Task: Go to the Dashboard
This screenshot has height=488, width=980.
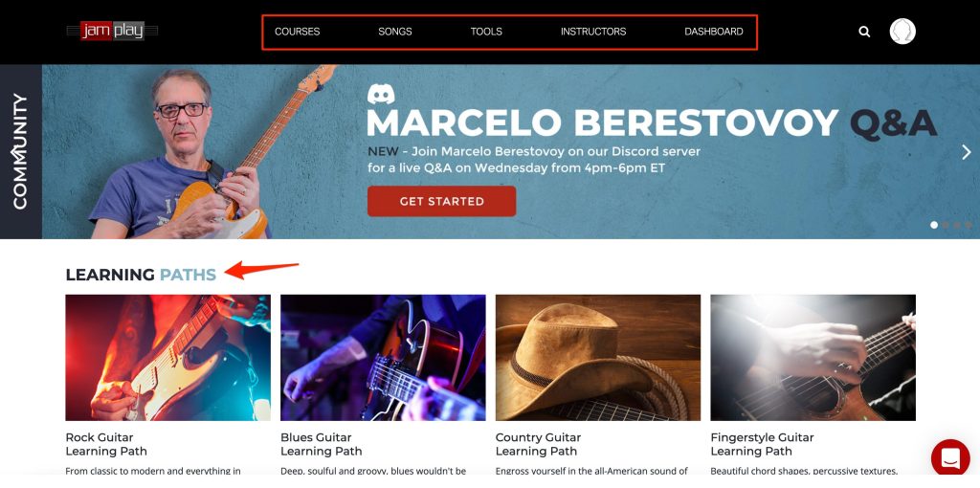Action: pyautogui.click(x=714, y=32)
